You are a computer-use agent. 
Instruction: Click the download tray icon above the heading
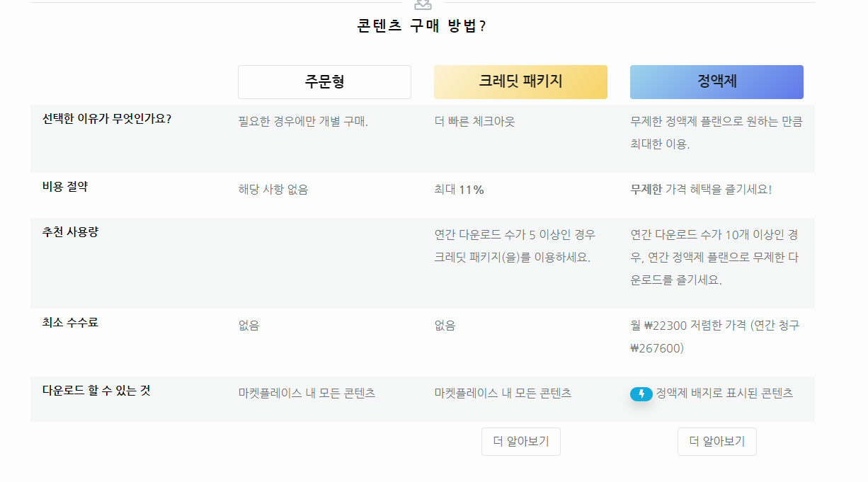coord(423,4)
